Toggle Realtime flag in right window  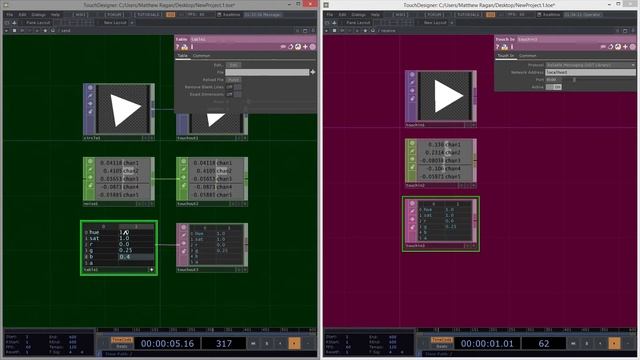click(549, 15)
